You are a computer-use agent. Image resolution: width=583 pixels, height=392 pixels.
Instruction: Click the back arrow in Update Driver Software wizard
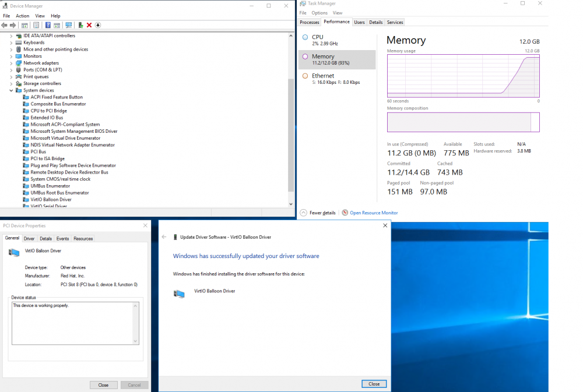click(x=164, y=236)
